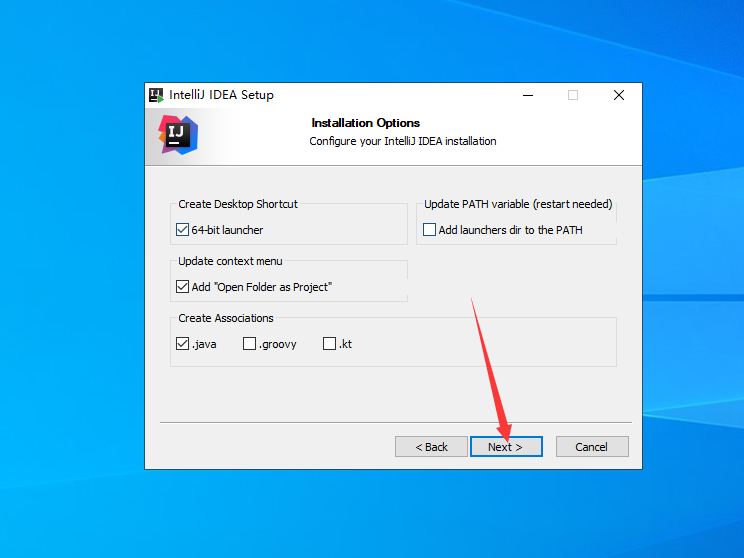Check the .groovy association checkbox
This screenshot has width=744, height=558.
tap(249, 344)
